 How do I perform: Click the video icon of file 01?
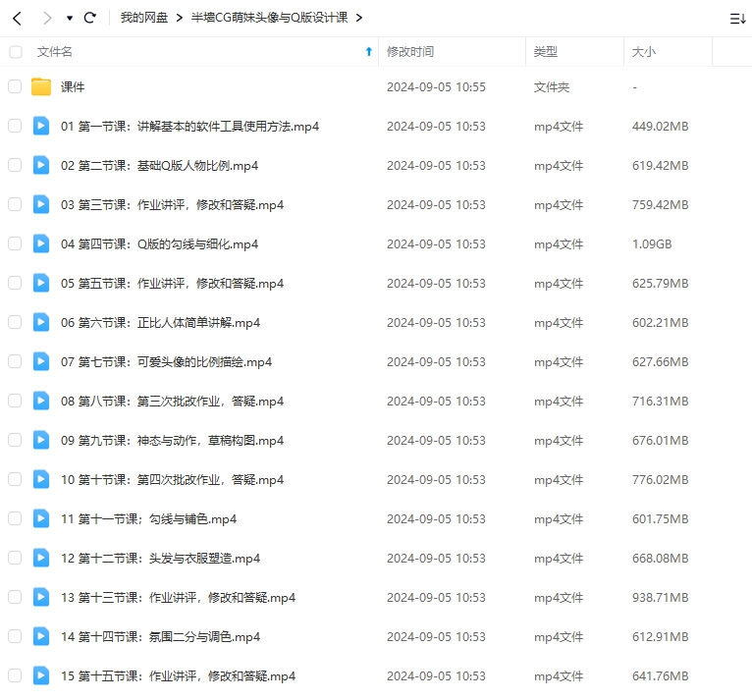point(41,126)
